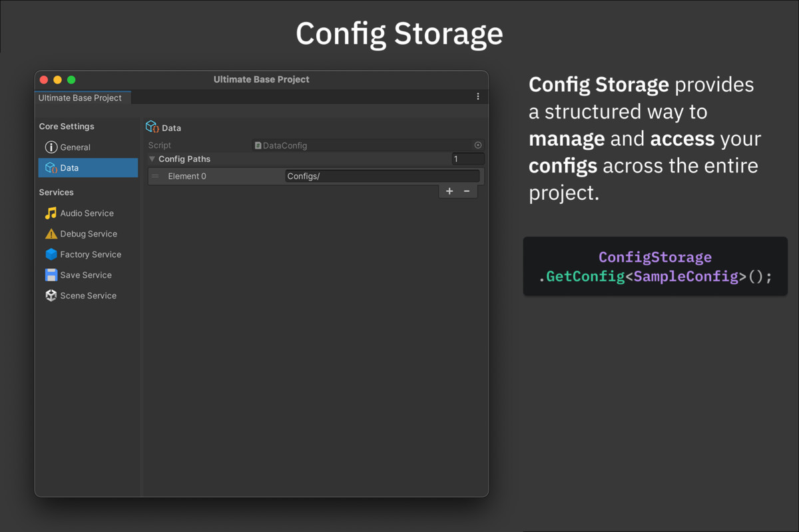Add a new config path with plus button
Screen dimensions: 799x532
point(449,191)
